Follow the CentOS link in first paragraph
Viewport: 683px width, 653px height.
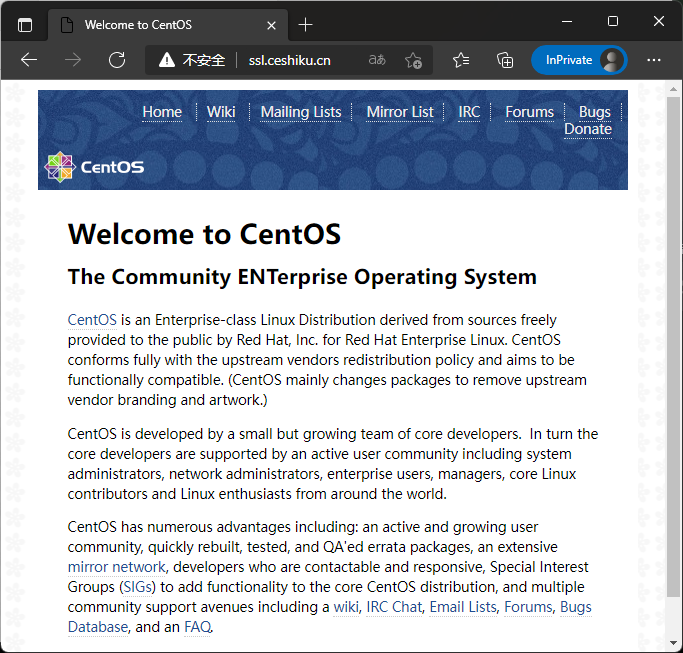[x=92, y=320]
